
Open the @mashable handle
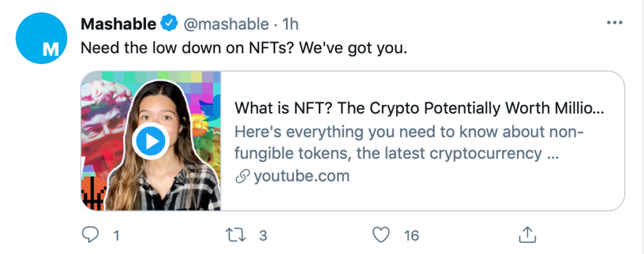coord(228,25)
